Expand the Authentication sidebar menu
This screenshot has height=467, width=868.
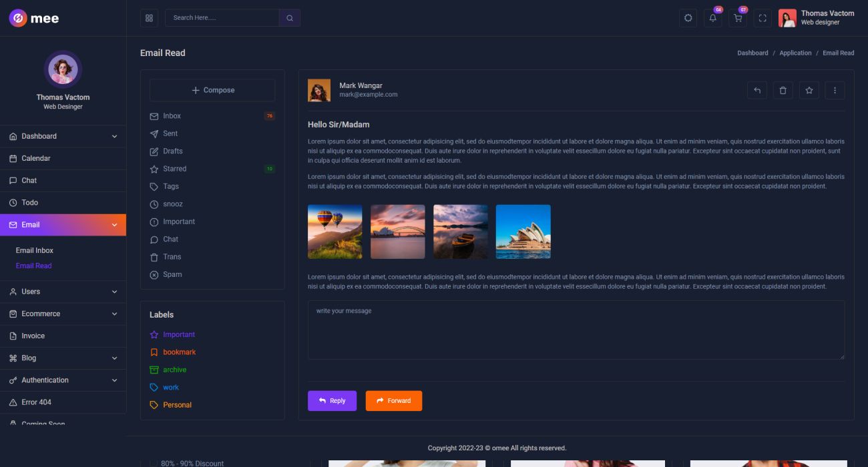coord(63,380)
